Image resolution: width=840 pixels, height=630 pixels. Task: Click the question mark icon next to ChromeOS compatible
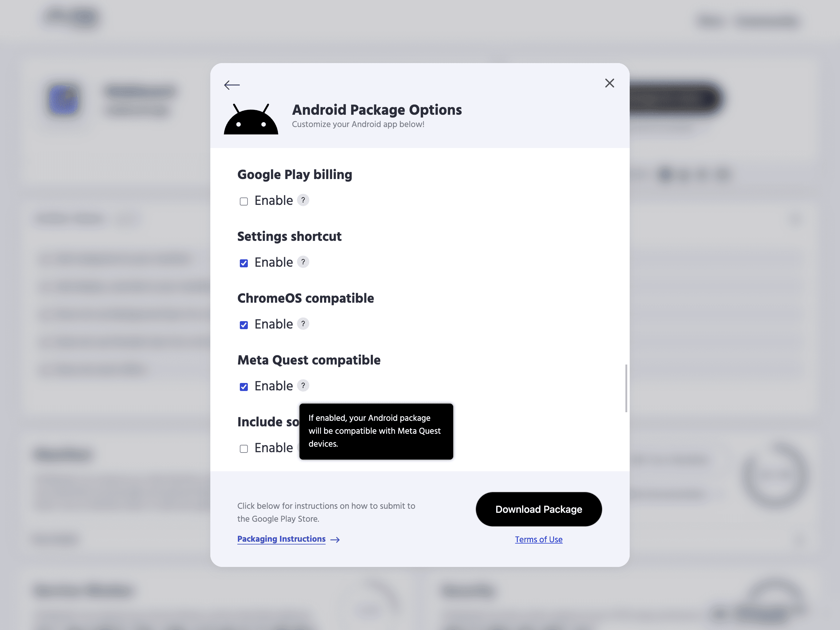pos(302,324)
